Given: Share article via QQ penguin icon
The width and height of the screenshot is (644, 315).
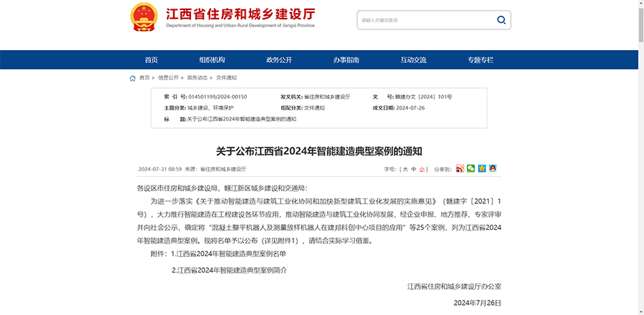Looking at the screenshot, I should [492, 169].
